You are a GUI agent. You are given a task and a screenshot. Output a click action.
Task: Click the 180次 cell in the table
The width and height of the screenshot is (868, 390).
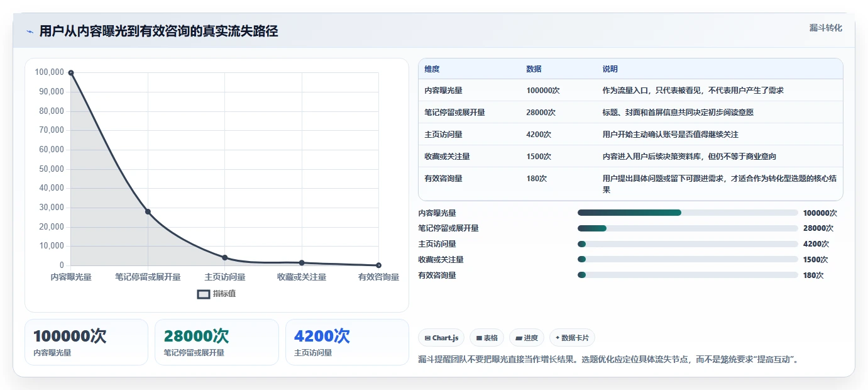[x=537, y=179]
